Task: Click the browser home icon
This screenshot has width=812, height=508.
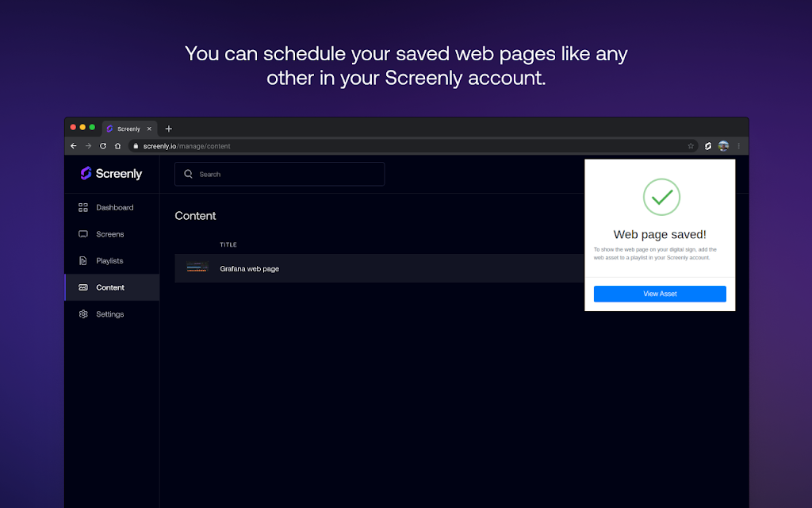Action: (117, 146)
